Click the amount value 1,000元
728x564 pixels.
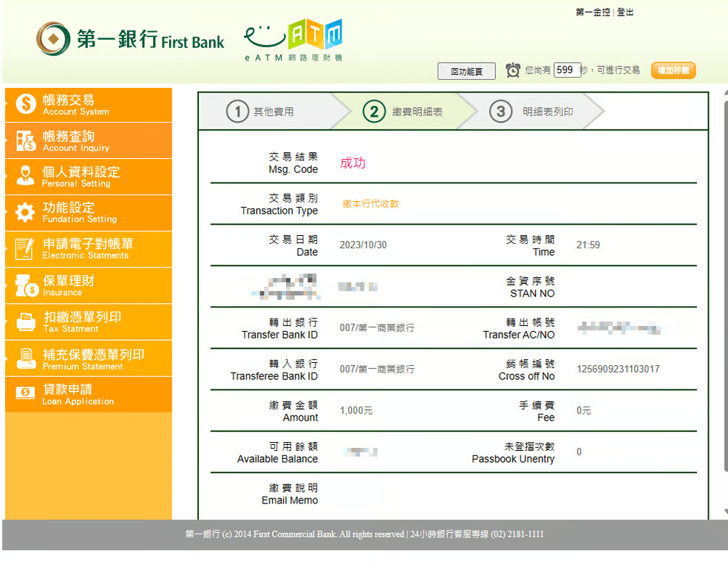[356, 410]
